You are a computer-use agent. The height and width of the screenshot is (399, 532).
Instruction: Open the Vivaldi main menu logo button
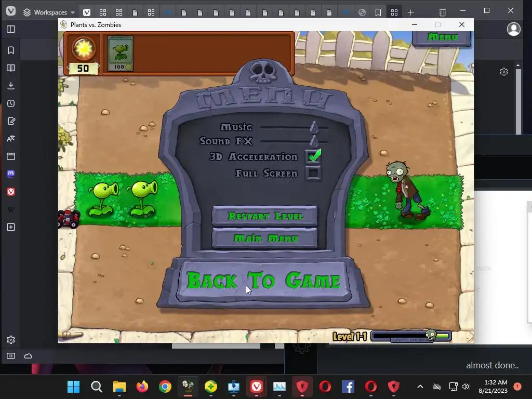[11, 11]
